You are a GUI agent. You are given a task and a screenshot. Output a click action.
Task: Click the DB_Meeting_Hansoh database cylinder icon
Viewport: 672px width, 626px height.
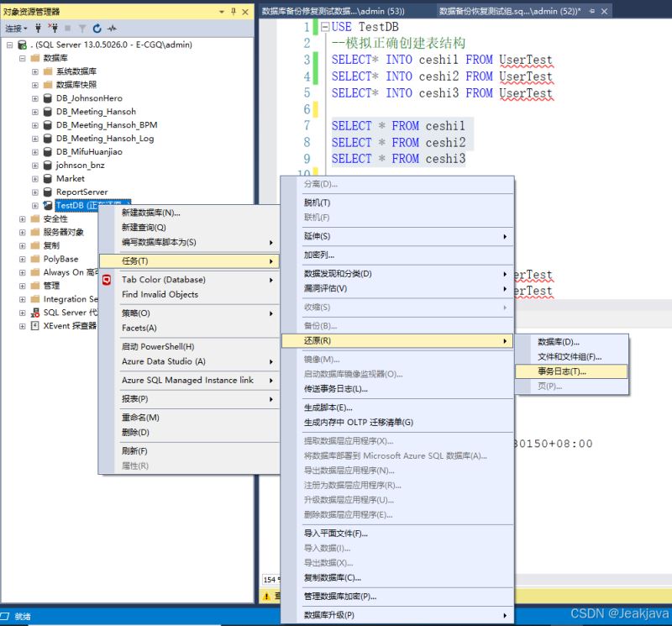pyautogui.click(x=48, y=112)
